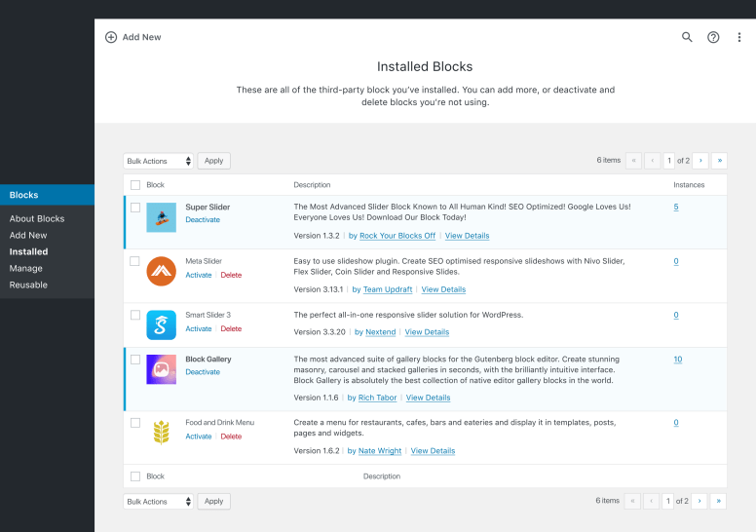
Task: Check the Food and Drink Menu checkbox
Action: pyautogui.click(x=135, y=423)
